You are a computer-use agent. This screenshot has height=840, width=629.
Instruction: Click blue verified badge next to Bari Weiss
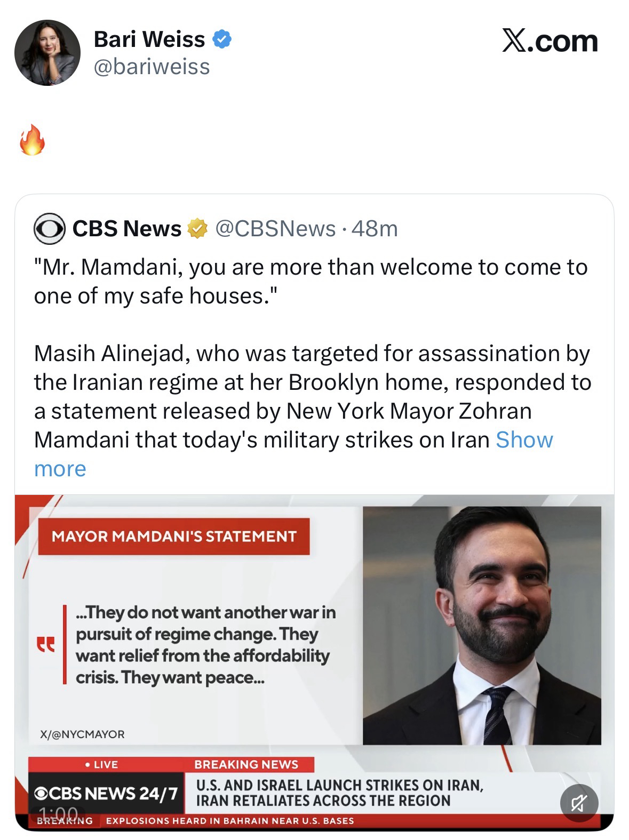point(222,39)
